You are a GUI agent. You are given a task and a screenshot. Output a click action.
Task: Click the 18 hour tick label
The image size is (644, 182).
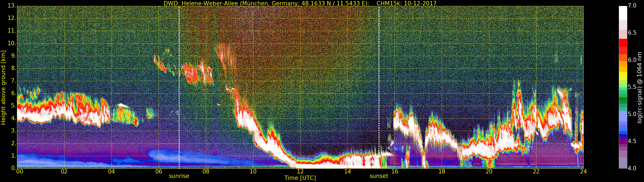click(442, 172)
